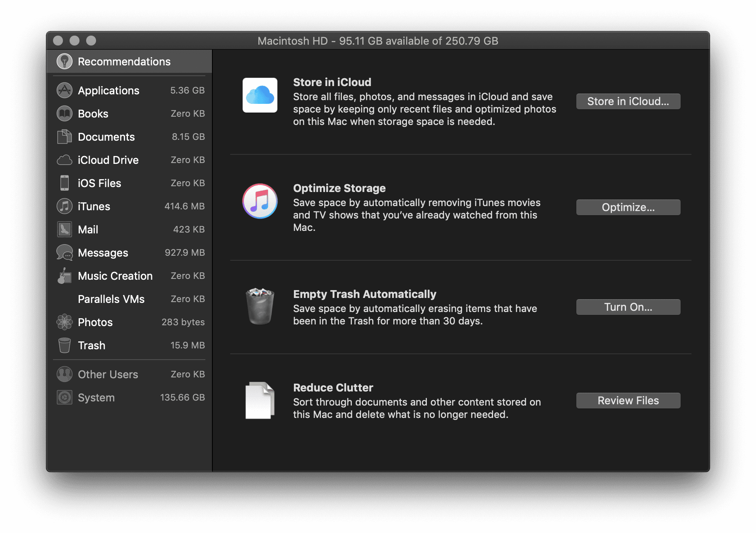Select the Applications icon in the sidebar
756x533 pixels.
(x=65, y=90)
